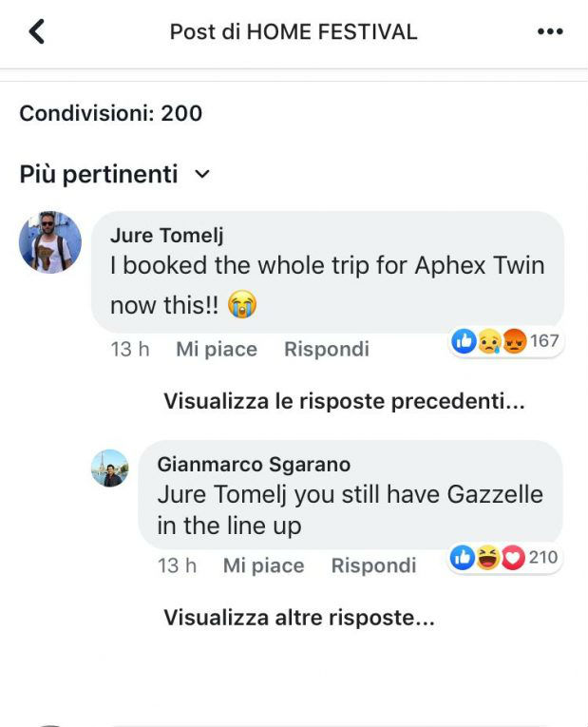The width and height of the screenshot is (588, 727).
Task: View the 167 reactions on Jure's comment
Action: click(505, 341)
